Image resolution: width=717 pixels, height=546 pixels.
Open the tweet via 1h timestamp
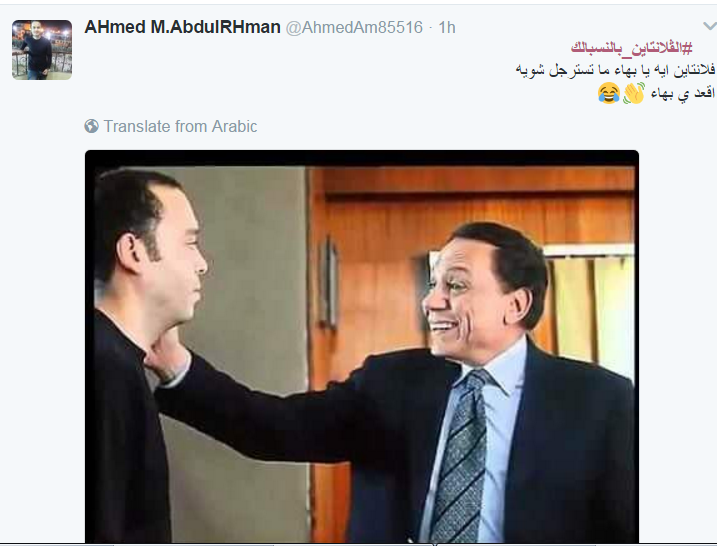tap(447, 27)
